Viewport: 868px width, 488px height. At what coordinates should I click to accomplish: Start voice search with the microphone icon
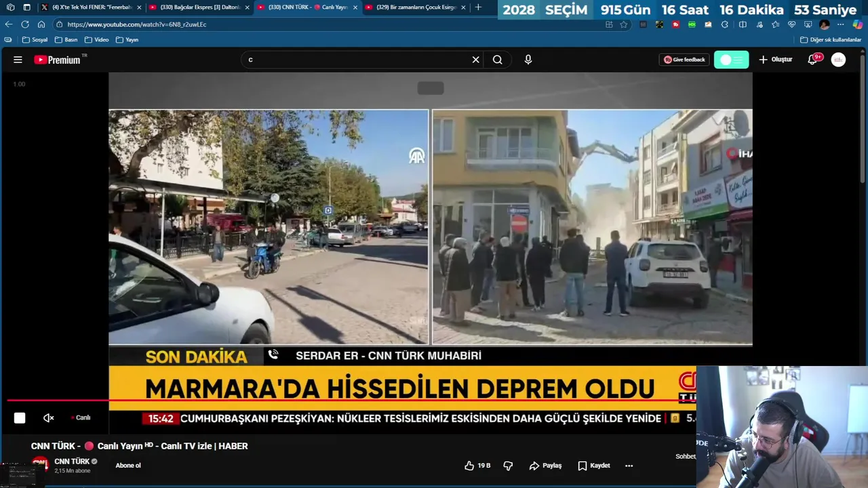[528, 60]
